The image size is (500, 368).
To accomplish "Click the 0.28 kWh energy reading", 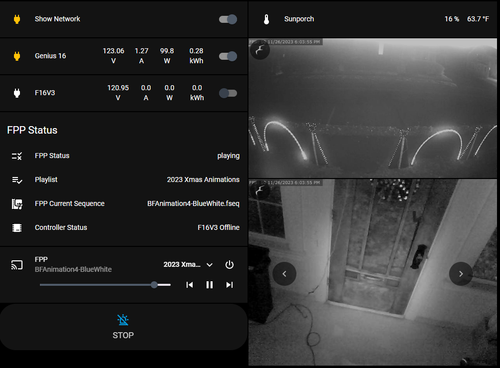I will (x=196, y=56).
